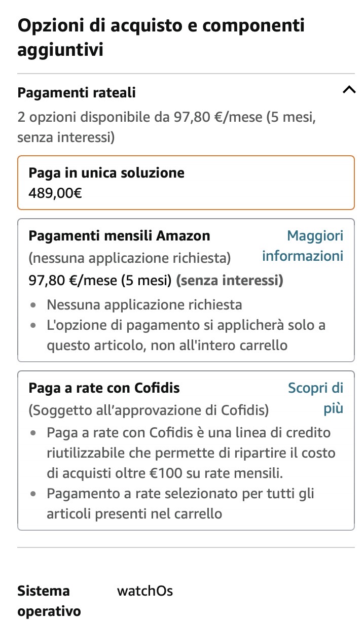This screenshot has width=364, height=620.
Task: Click the bold (senza interessi) label
Action: (x=230, y=280)
